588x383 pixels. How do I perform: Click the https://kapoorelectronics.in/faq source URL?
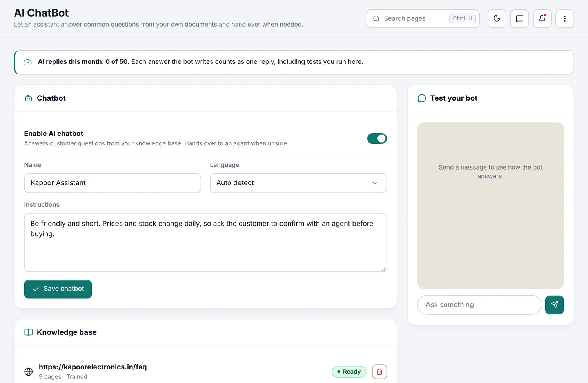(x=93, y=367)
